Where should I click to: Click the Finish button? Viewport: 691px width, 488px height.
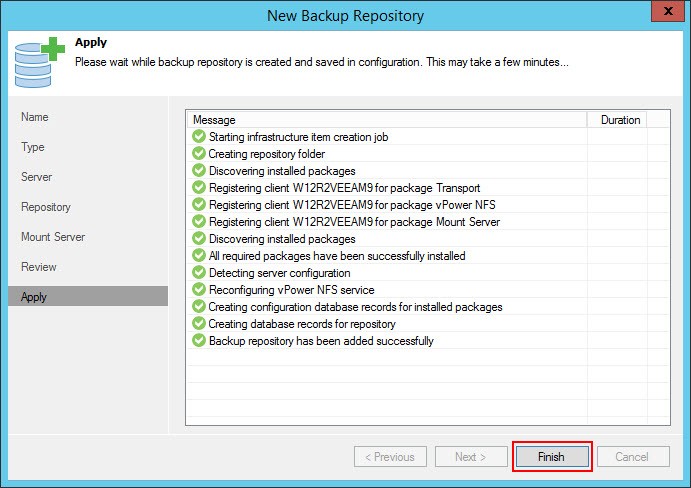(x=552, y=457)
